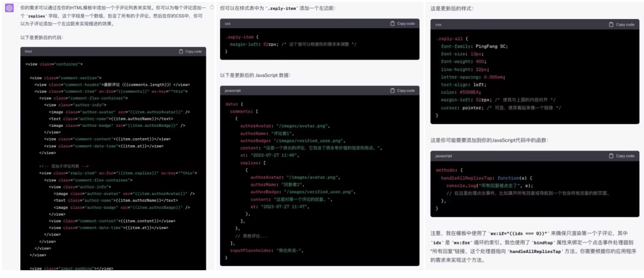Copy code from the data javascript block

(x=402, y=90)
